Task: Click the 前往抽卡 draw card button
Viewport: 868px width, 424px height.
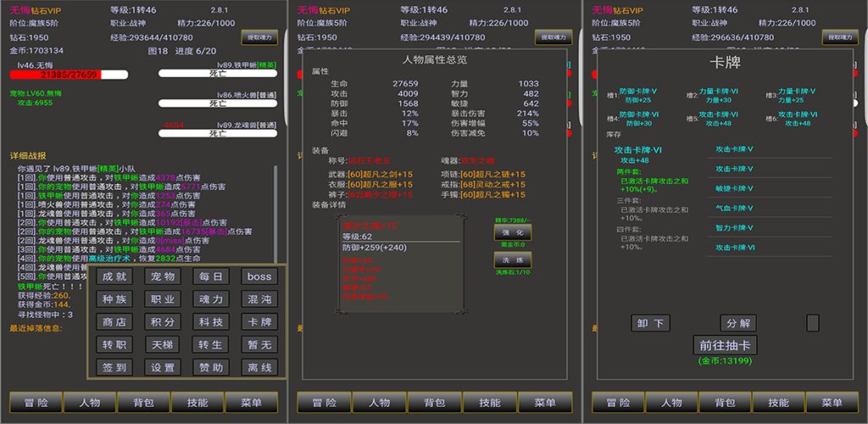Action: (x=725, y=345)
